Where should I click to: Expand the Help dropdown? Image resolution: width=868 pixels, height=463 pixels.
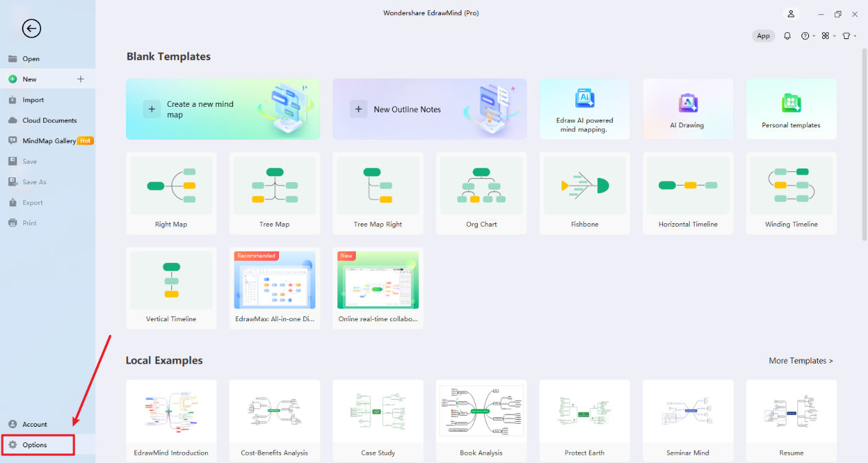(x=808, y=36)
